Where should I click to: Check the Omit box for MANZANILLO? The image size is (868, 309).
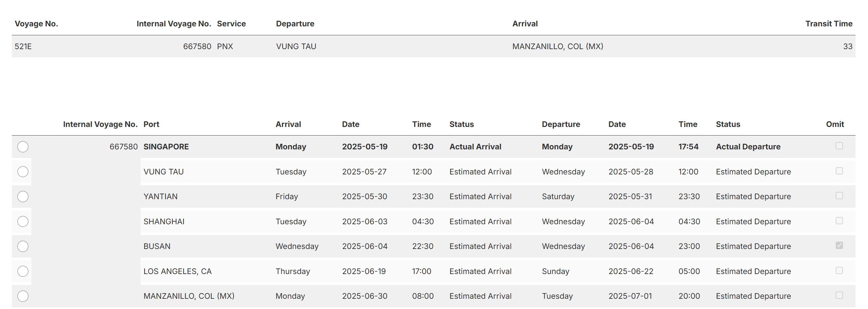[839, 295]
